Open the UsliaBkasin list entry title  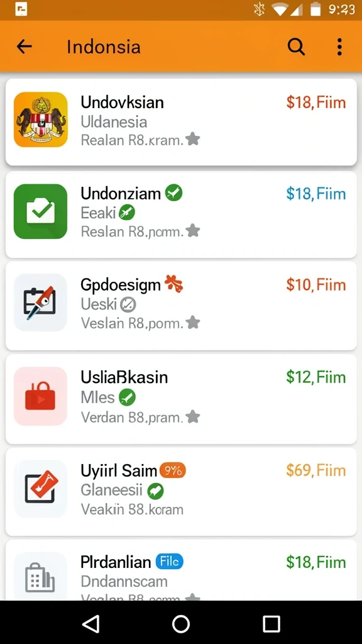click(124, 377)
